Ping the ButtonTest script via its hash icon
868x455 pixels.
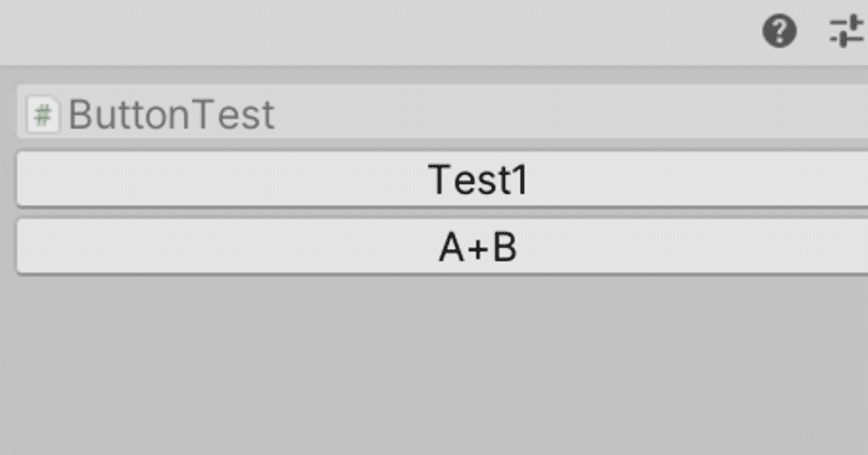tap(43, 114)
